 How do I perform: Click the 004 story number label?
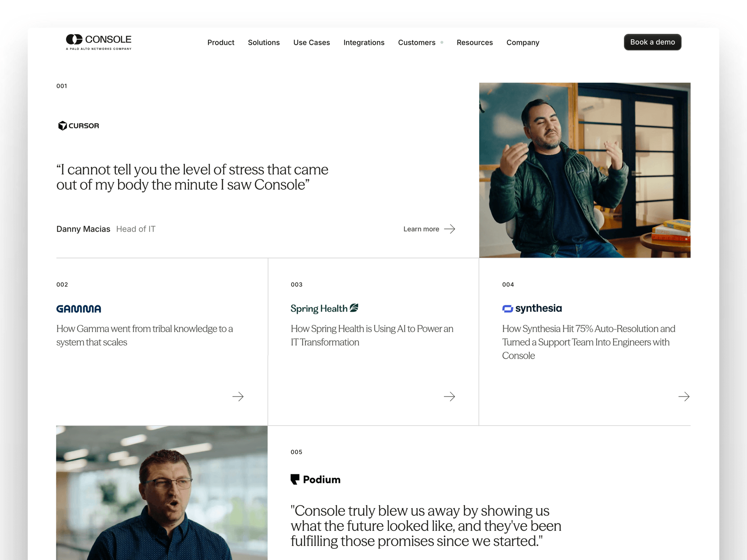[x=508, y=284]
